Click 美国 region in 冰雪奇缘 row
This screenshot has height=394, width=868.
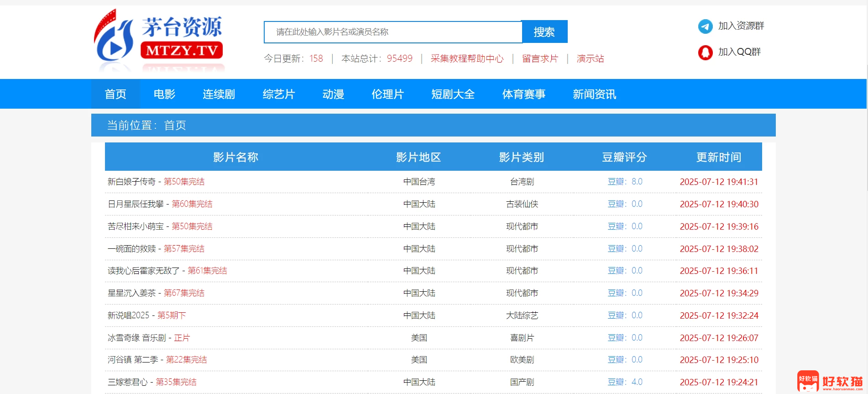point(419,338)
